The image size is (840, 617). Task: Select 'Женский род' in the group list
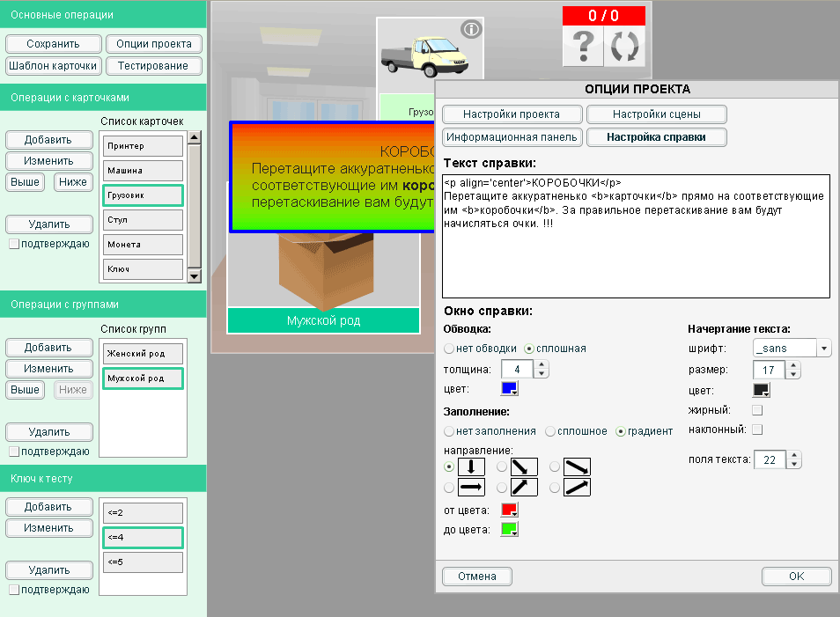coord(143,354)
